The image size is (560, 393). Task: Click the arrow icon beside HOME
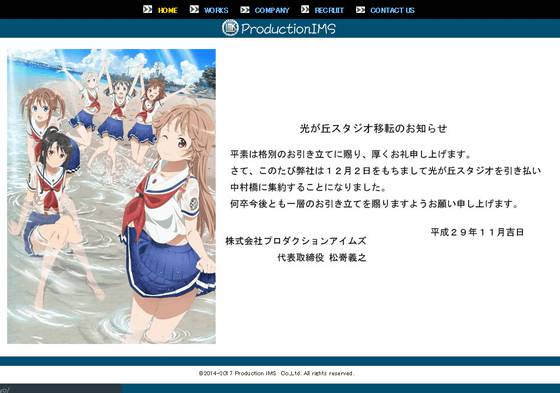pos(148,9)
